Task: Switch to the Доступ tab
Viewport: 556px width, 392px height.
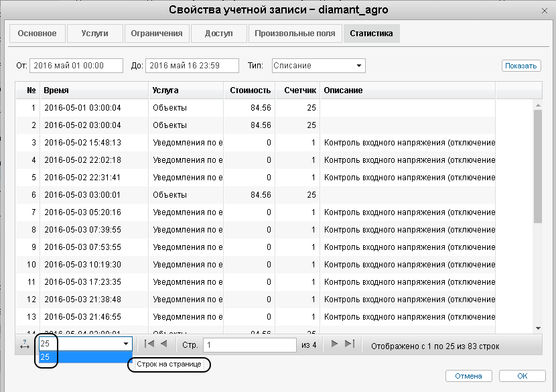Action: [x=219, y=34]
